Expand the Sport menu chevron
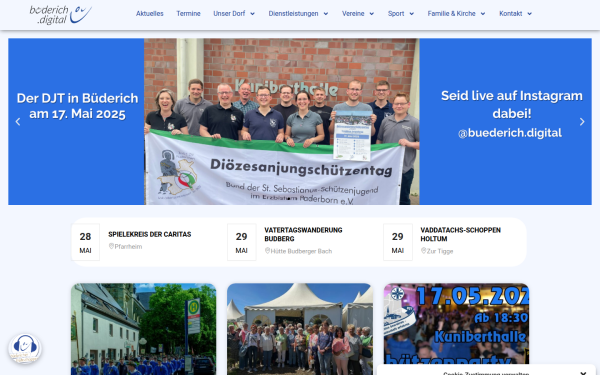Viewport: 600px width, 375px height. (412, 14)
